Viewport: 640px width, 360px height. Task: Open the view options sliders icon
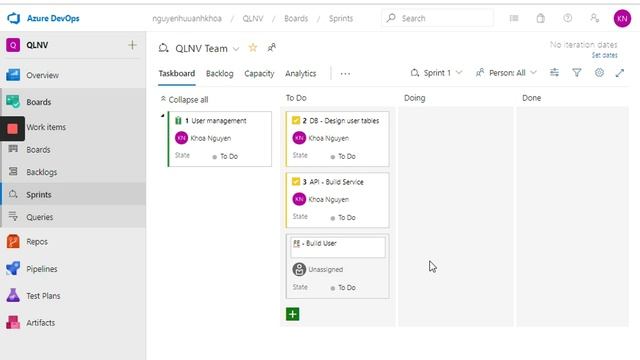(x=554, y=73)
